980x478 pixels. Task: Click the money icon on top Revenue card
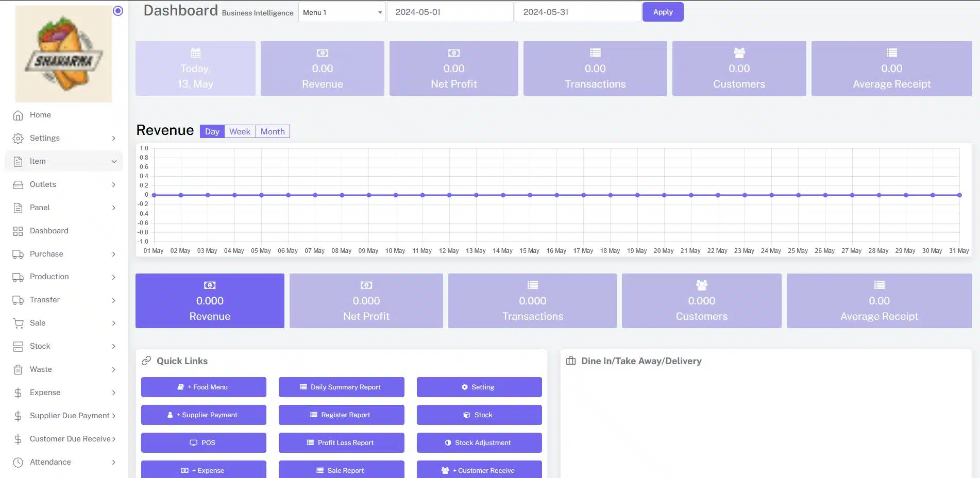coord(323,53)
